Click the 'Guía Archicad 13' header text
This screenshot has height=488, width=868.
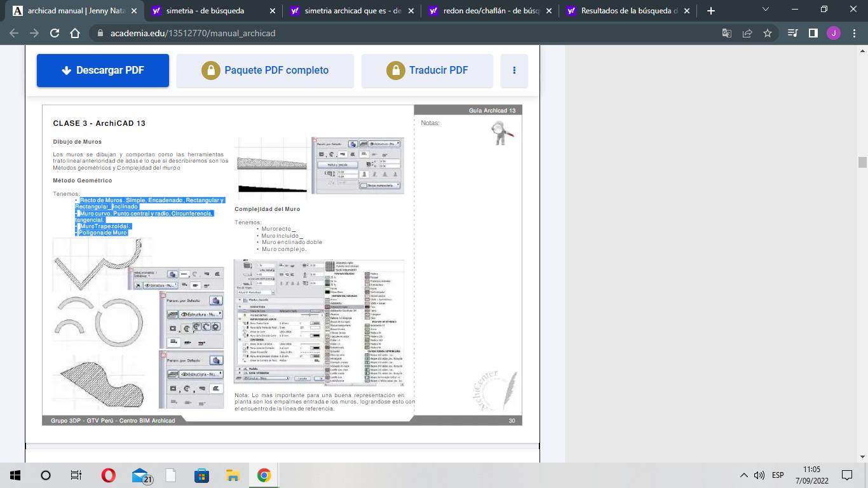(x=492, y=111)
